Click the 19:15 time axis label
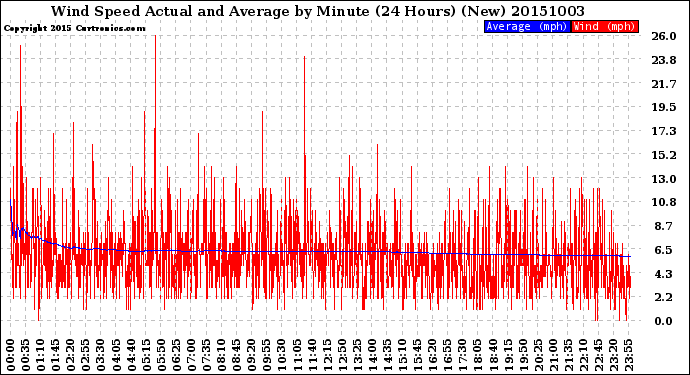This screenshot has height=375, width=690. click(508, 355)
